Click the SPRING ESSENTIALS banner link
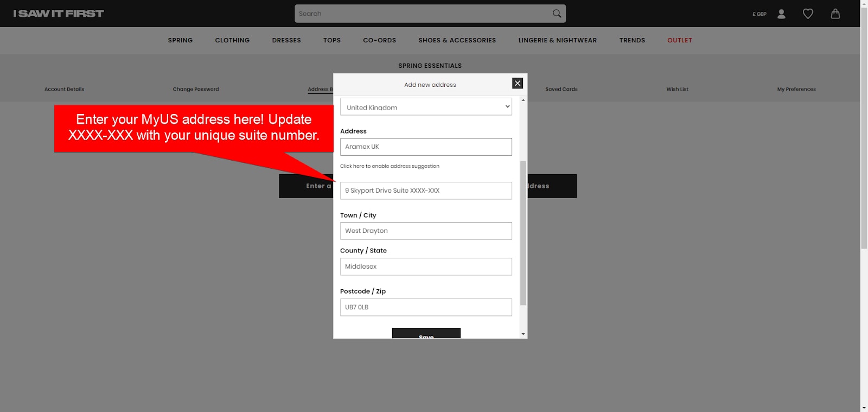The height and width of the screenshot is (412, 868). pos(430,66)
